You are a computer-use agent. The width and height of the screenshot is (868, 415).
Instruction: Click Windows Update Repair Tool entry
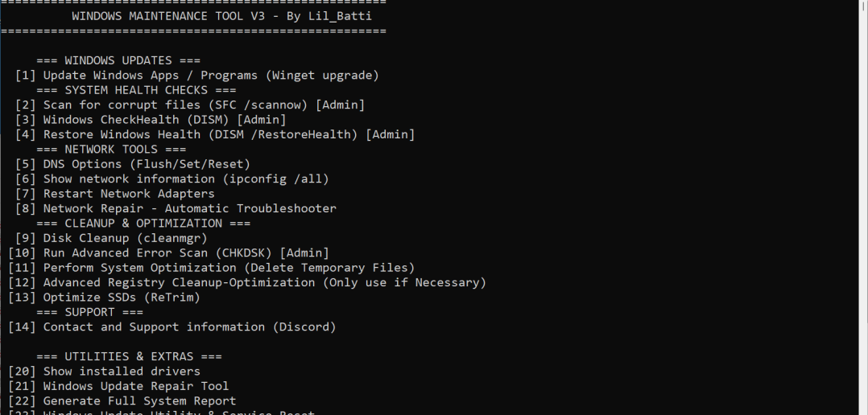pyautogui.click(x=135, y=386)
